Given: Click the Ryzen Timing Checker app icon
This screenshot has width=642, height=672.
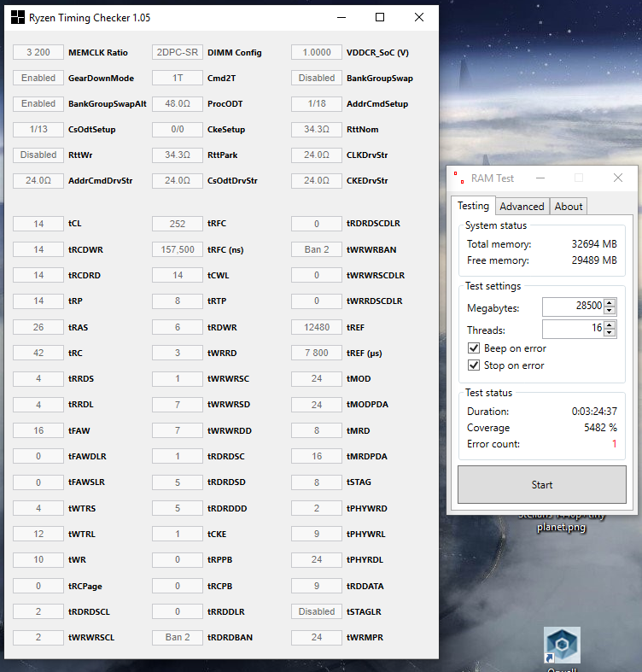Looking at the screenshot, I should (x=18, y=18).
